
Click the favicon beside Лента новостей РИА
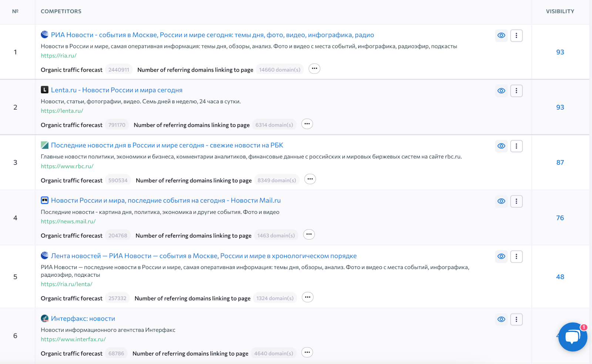click(x=44, y=256)
